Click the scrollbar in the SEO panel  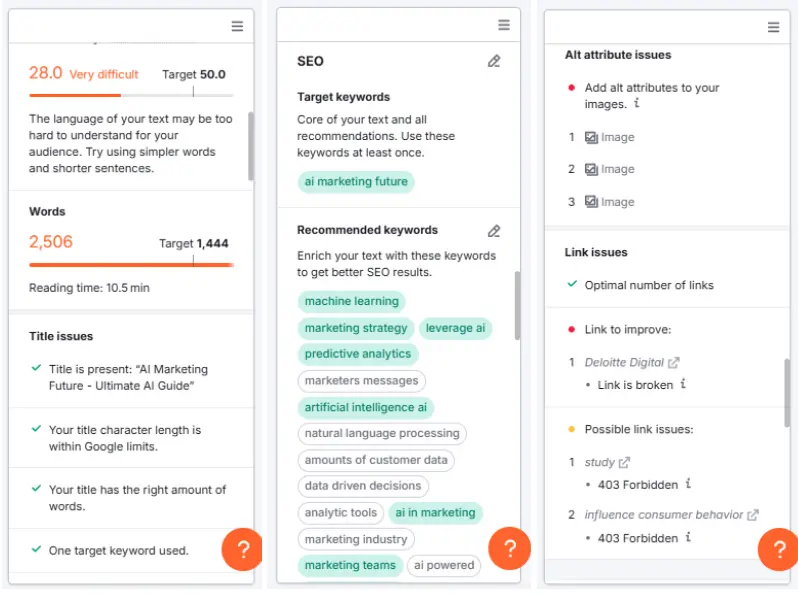coord(517,305)
